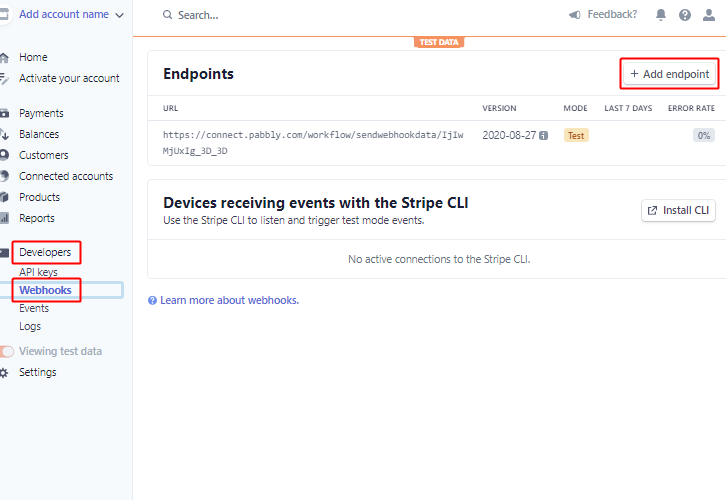Click the Feedback megaphone icon
The image size is (726, 500).
pos(575,15)
